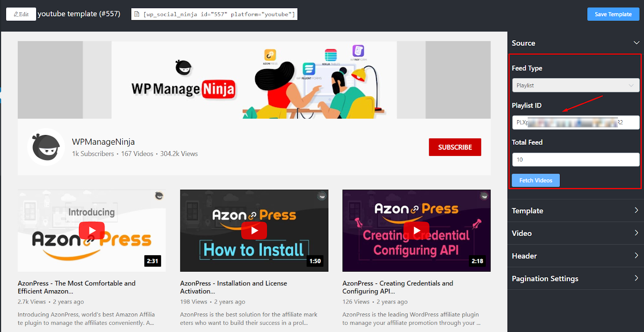This screenshot has height=332, width=644.
Task: Expand the Pagination Settings section
Action: click(x=576, y=278)
